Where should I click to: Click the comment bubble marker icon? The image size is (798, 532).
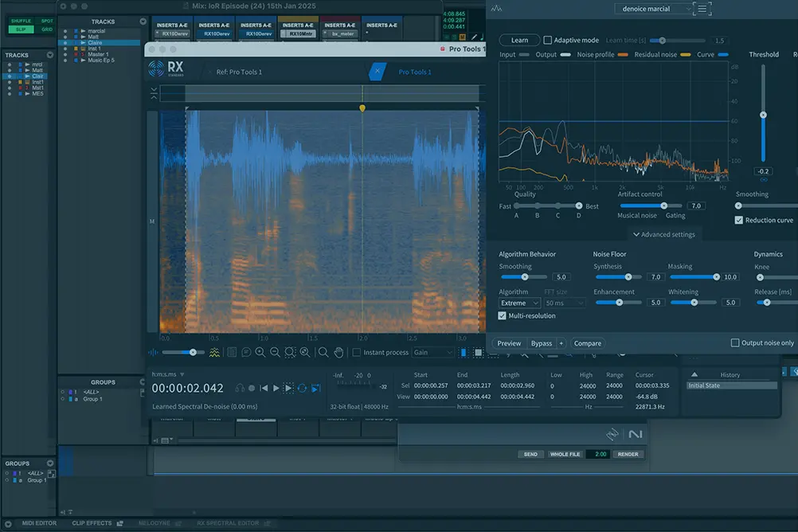[246, 352]
